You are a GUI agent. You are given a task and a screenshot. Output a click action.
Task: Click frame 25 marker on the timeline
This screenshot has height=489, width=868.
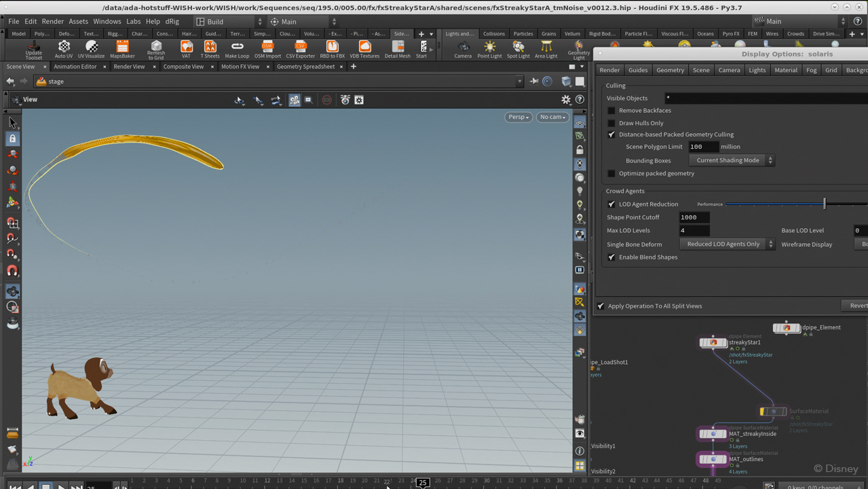click(422, 483)
